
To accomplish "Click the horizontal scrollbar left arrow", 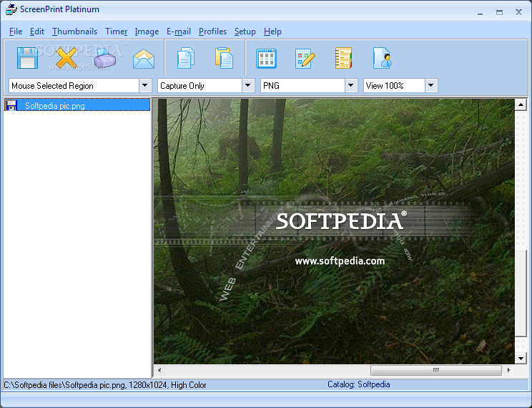I will point(159,370).
